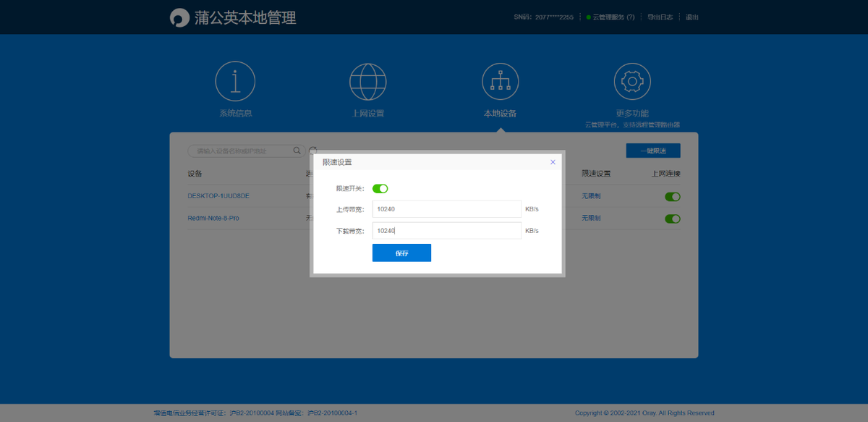Click the 上传带宽 input field
This screenshot has width=868, height=422.
pyautogui.click(x=446, y=209)
